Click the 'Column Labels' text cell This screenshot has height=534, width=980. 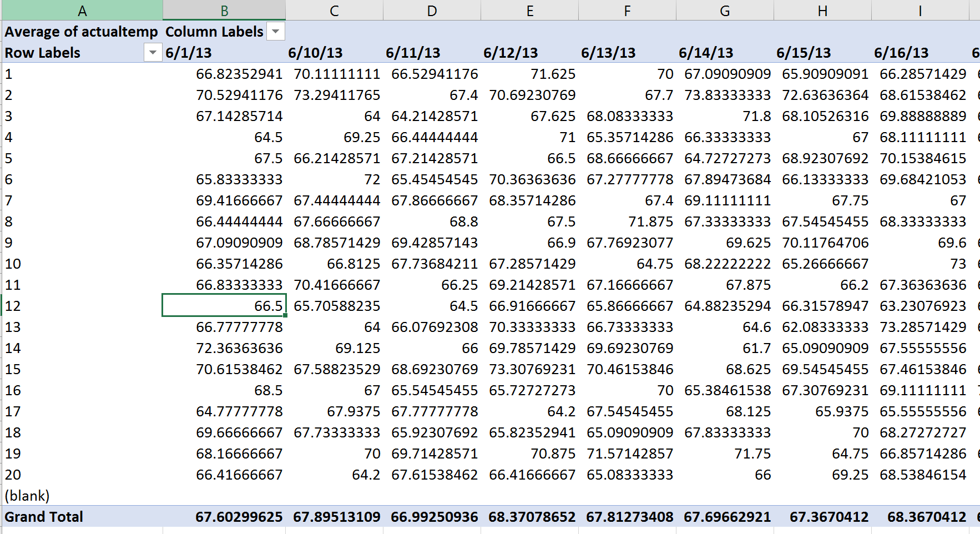point(214,32)
